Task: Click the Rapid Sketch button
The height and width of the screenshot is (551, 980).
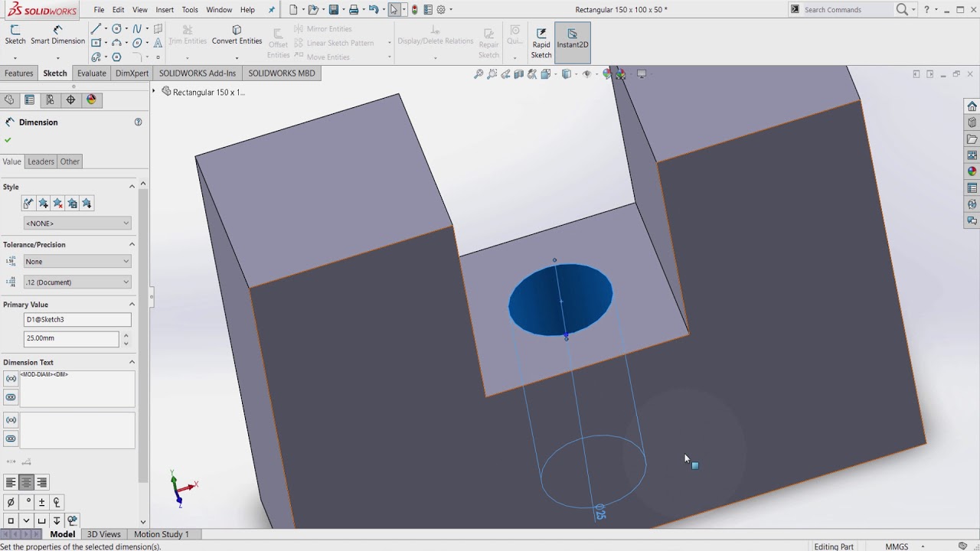Action: point(541,43)
